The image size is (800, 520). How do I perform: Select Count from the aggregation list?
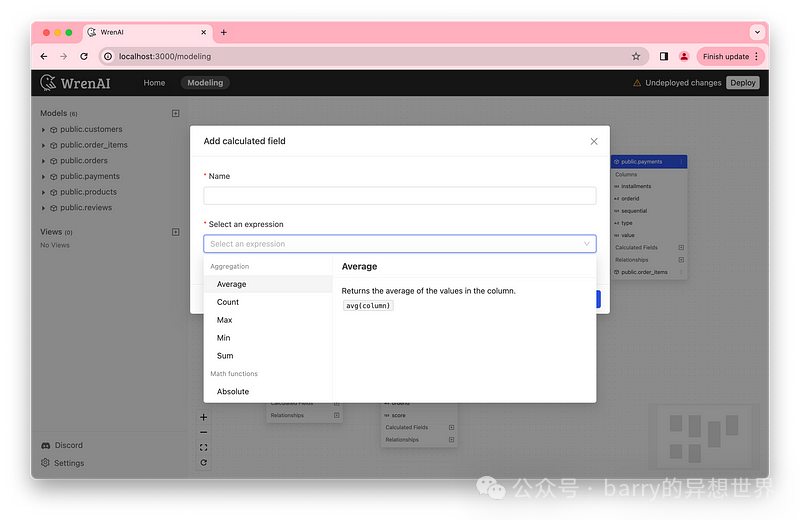tap(228, 302)
